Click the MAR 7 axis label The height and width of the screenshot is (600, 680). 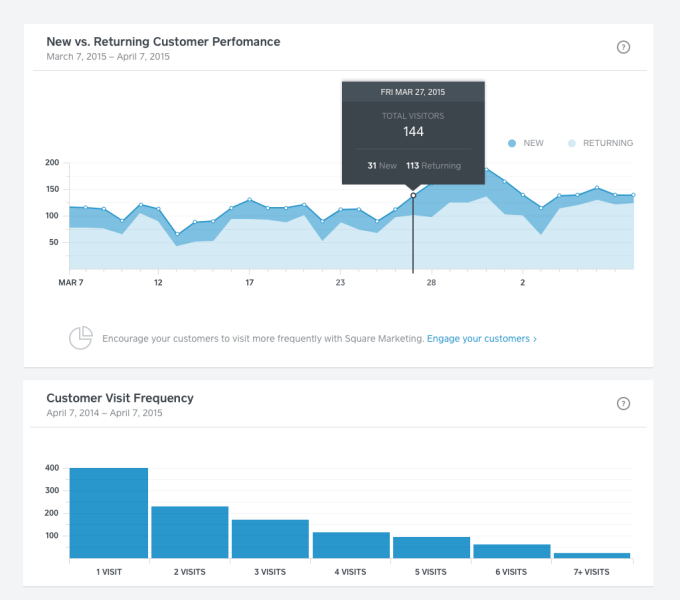coord(71,283)
